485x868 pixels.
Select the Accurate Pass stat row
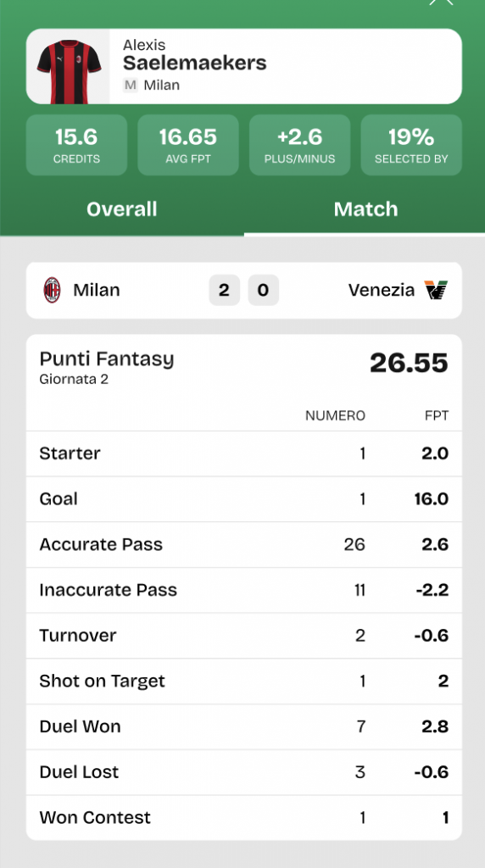244,544
